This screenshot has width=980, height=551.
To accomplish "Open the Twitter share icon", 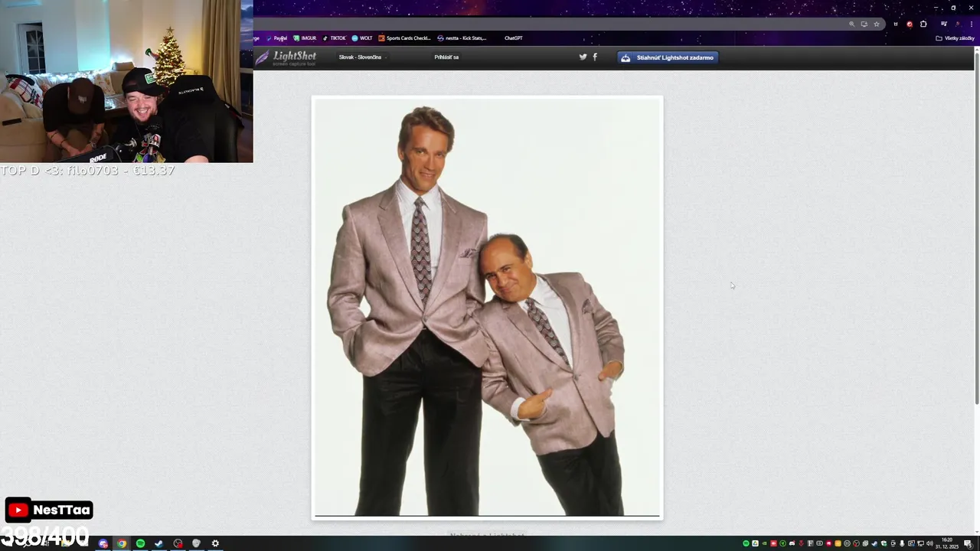I will pos(583,57).
